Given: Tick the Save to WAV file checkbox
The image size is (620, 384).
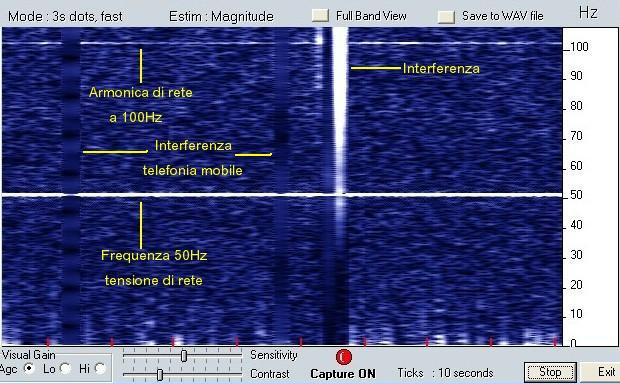Looking at the screenshot, I should coord(446,16).
